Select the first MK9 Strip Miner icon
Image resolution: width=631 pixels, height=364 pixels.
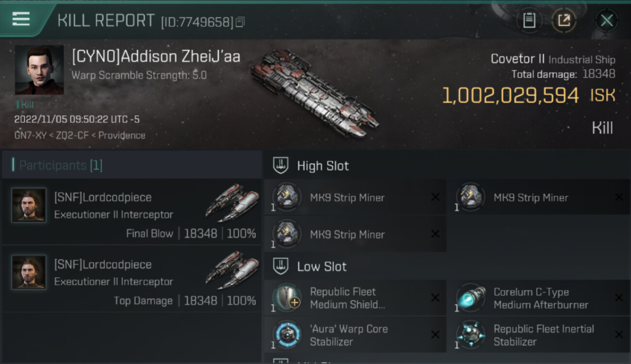click(x=286, y=197)
